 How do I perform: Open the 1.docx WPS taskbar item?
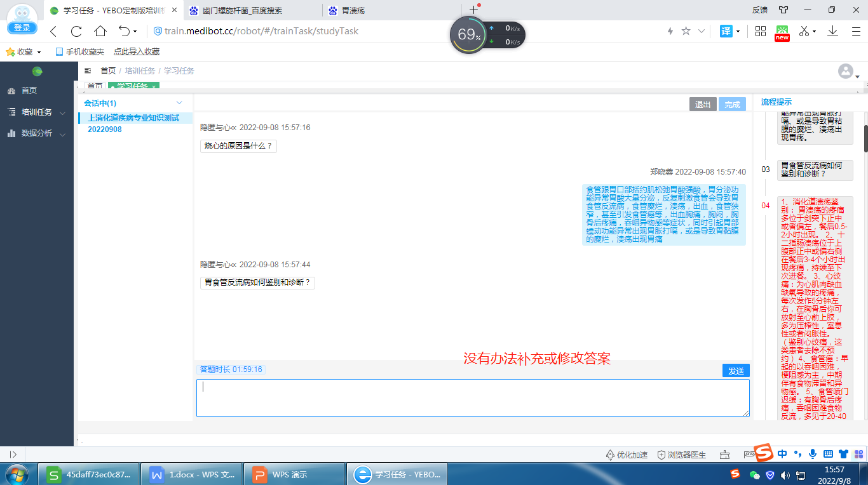click(191, 474)
